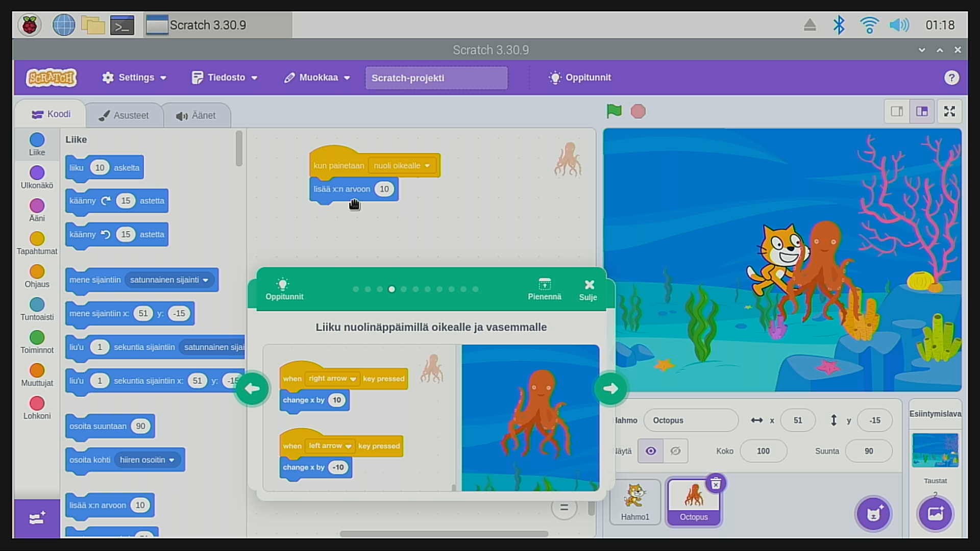The width and height of the screenshot is (980, 551).
Task: Open the satunnainen sijainti dropdown
Action: point(169,280)
